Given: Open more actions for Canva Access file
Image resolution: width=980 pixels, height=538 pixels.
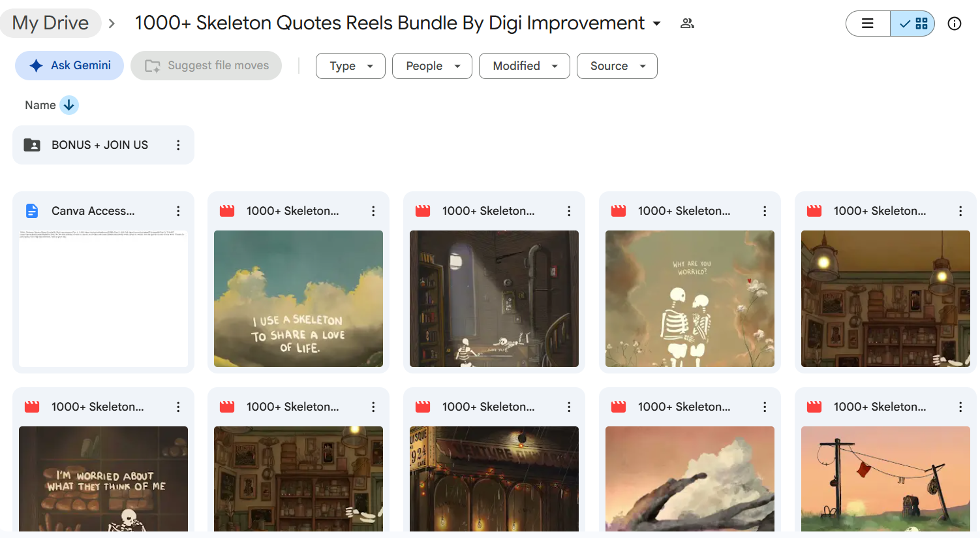Looking at the screenshot, I should (x=178, y=211).
